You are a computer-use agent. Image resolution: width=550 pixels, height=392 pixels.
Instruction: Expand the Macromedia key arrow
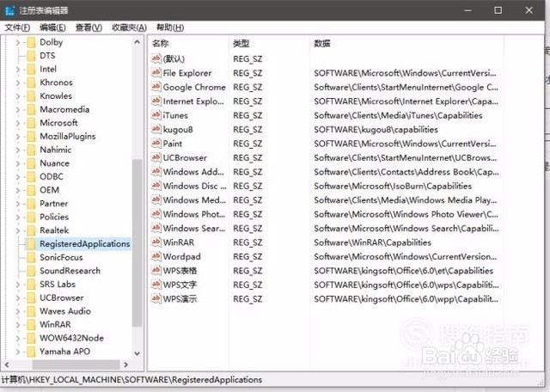pyautogui.click(x=18, y=109)
